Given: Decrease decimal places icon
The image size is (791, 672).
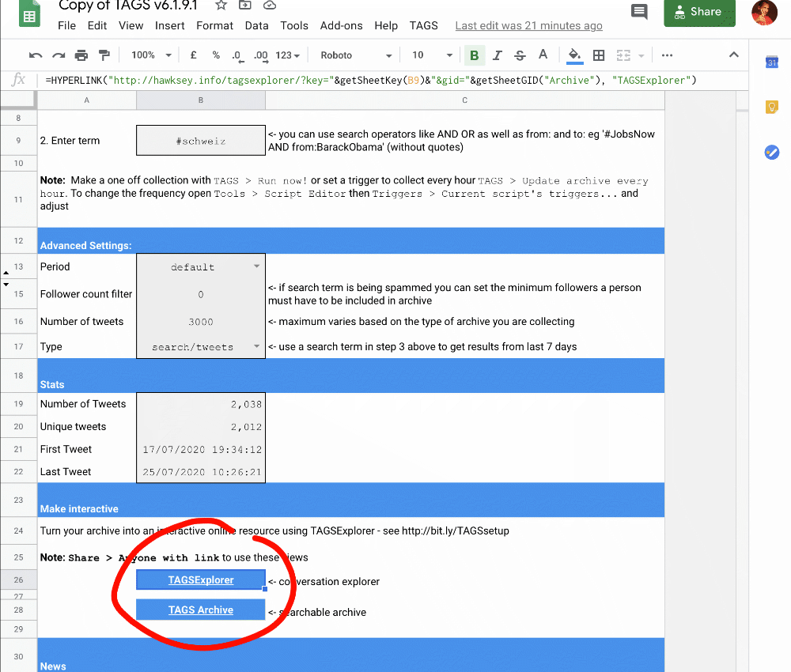Looking at the screenshot, I should point(237,56).
